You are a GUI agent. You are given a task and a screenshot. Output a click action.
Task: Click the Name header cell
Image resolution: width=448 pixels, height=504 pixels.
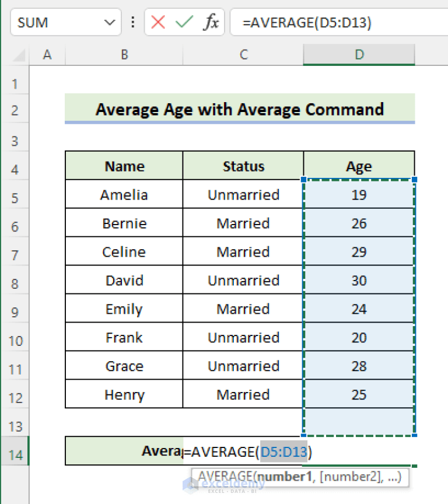coord(124,166)
